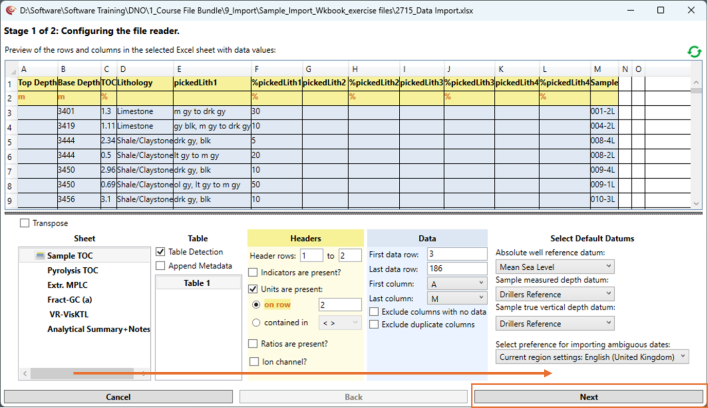Click the green refresh preview icon
The image size is (708, 408).
coord(693,51)
